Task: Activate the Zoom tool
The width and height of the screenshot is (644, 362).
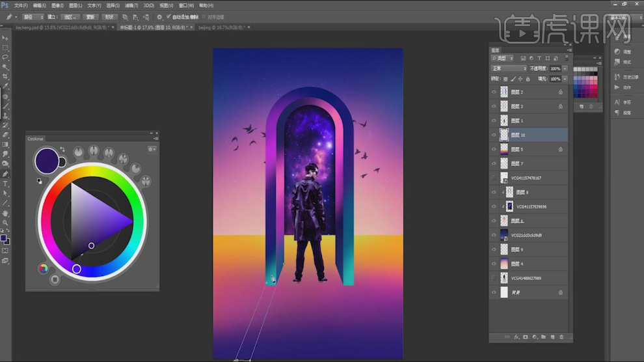Action: [x=5, y=223]
